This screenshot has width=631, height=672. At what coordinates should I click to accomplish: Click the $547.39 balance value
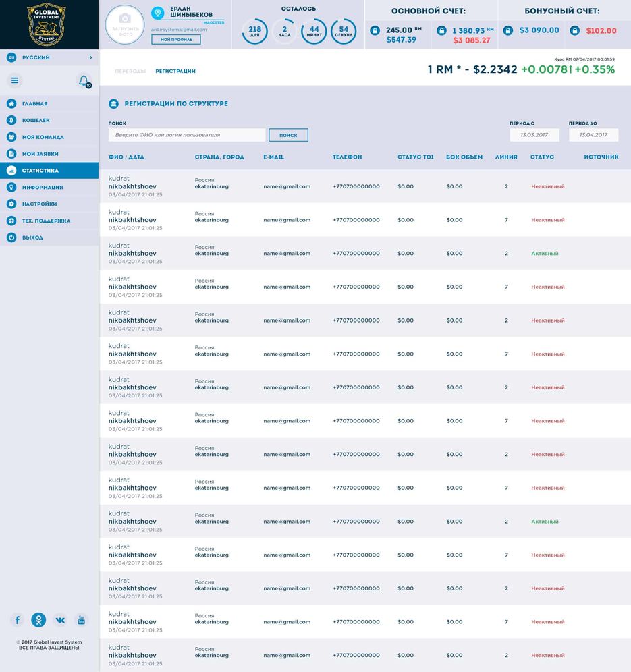[401, 40]
